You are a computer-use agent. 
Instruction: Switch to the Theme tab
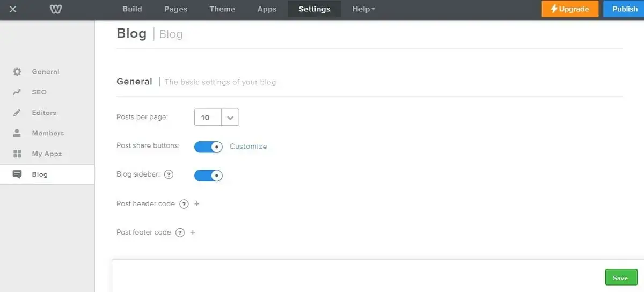coord(222,9)
